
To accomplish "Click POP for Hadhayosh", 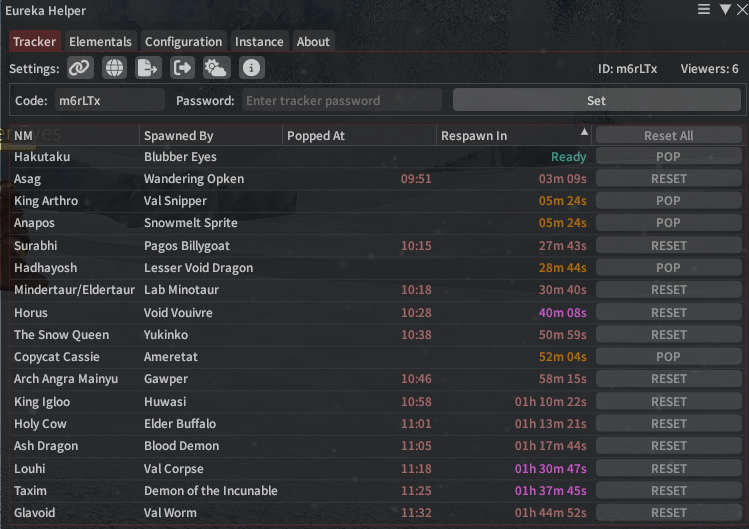I will (x=668, y=268).
